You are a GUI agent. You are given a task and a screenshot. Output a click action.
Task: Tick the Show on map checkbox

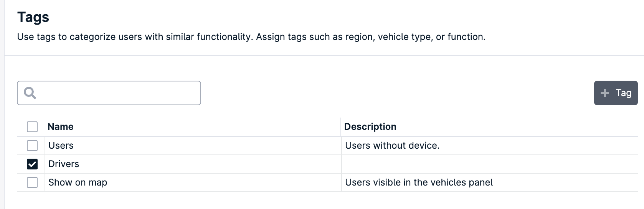(32, 182)
